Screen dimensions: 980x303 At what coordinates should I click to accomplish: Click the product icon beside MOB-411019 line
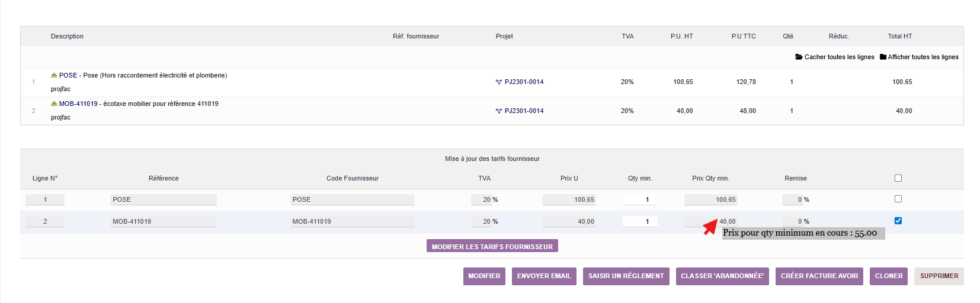pyautogui.click(x=54, y=104)
